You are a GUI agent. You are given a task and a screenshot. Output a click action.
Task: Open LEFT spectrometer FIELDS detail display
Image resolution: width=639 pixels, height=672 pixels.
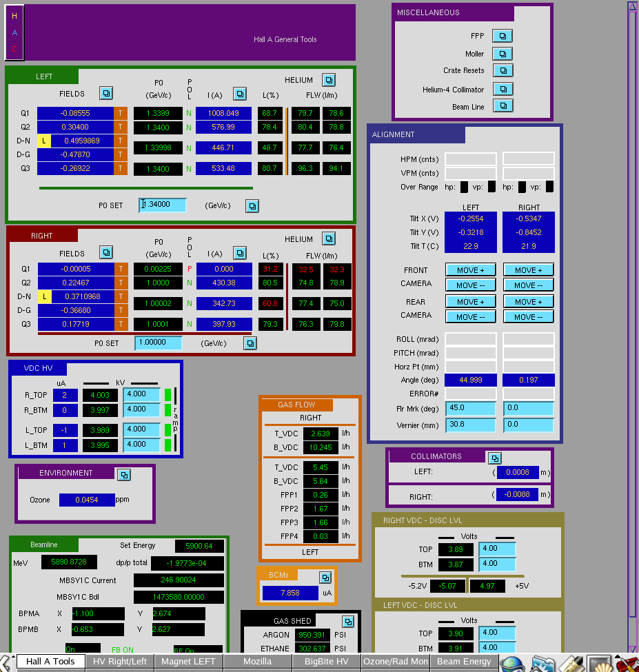point(106,93)
